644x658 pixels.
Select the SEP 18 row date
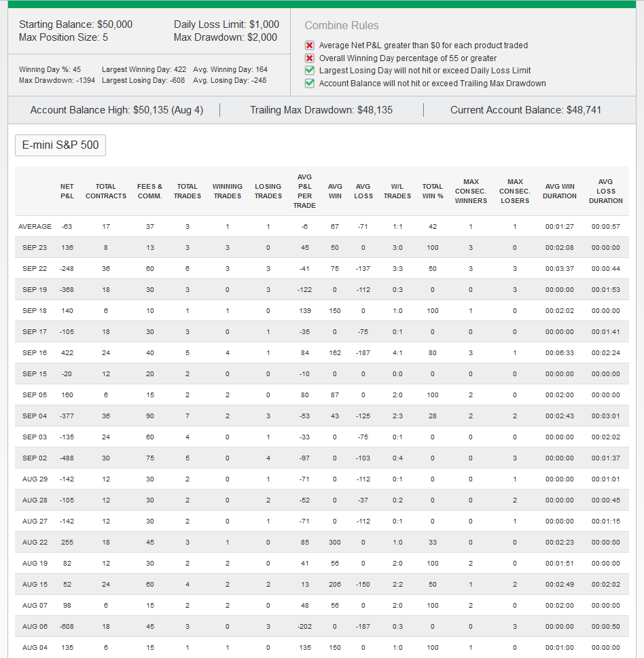[35, 310]
